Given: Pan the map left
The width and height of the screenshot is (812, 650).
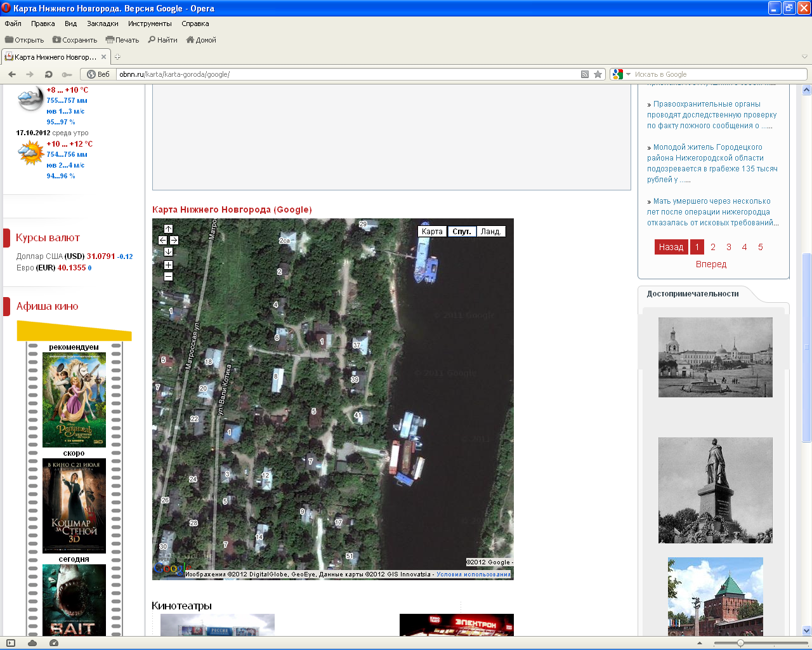Looking at the screenshot, I should tap(162, 240).
